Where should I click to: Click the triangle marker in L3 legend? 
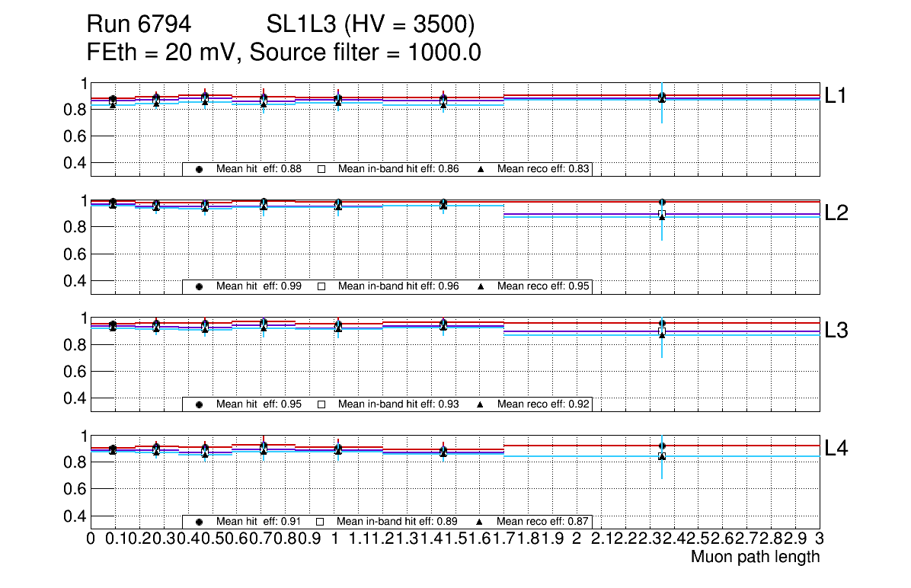(481, 404)
